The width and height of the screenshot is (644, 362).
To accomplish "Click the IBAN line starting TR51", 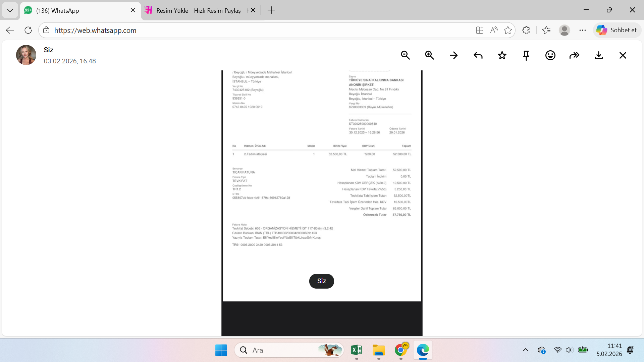I will [257, 245].
